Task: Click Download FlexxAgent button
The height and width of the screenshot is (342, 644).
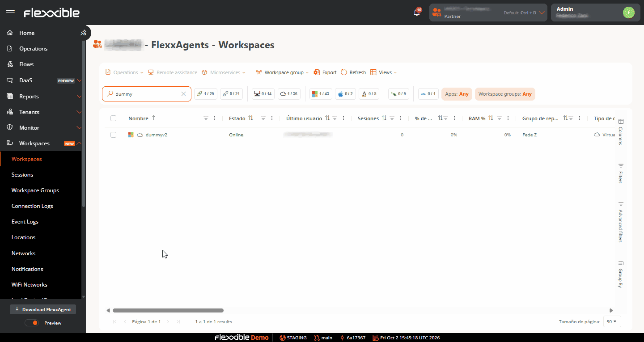Action: click(43, 309)
